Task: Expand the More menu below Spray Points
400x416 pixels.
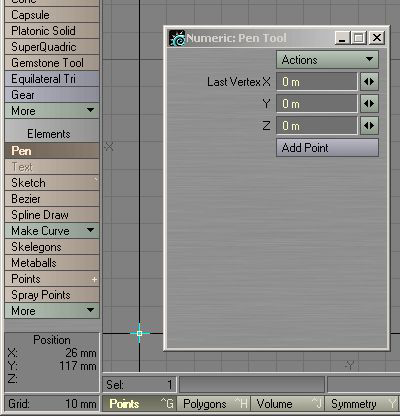Action: coord(52,311)
